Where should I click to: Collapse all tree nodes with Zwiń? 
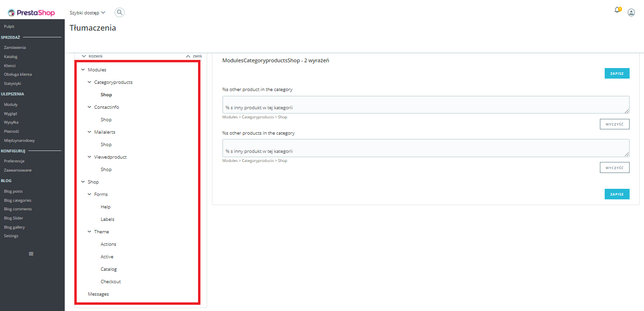194,56
